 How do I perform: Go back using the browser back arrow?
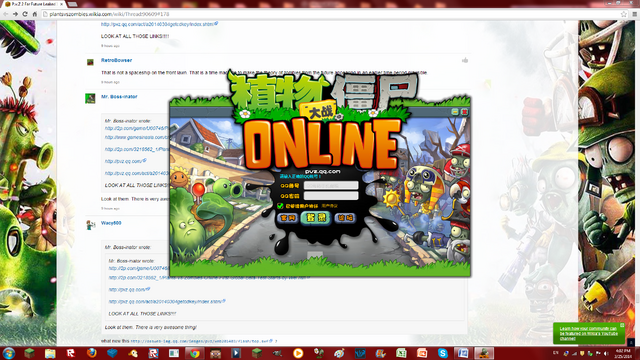pyautogui.click(x=6, y=14)
